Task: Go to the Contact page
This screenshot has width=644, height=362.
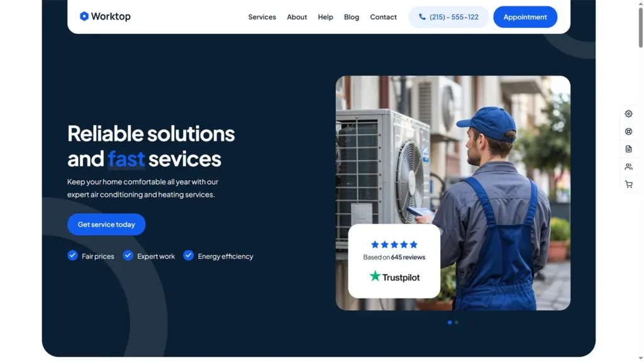Action: 383,17
